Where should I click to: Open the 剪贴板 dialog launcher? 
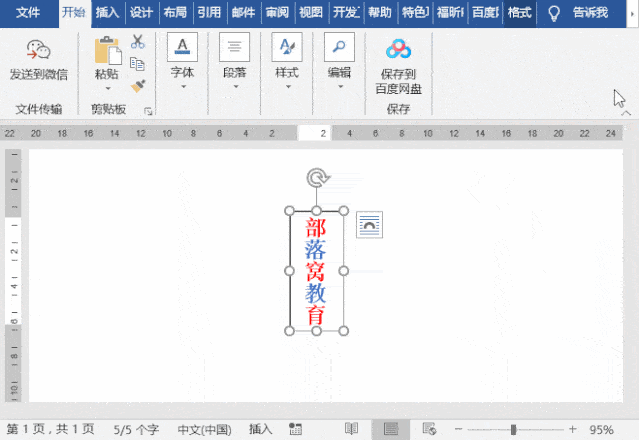click(x=148, y=110)
